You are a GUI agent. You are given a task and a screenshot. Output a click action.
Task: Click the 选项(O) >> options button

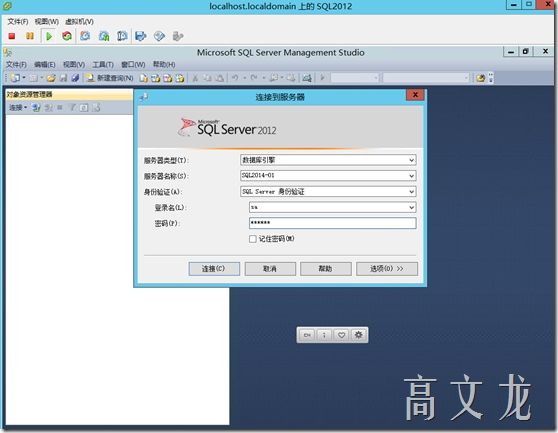(387, 269)
